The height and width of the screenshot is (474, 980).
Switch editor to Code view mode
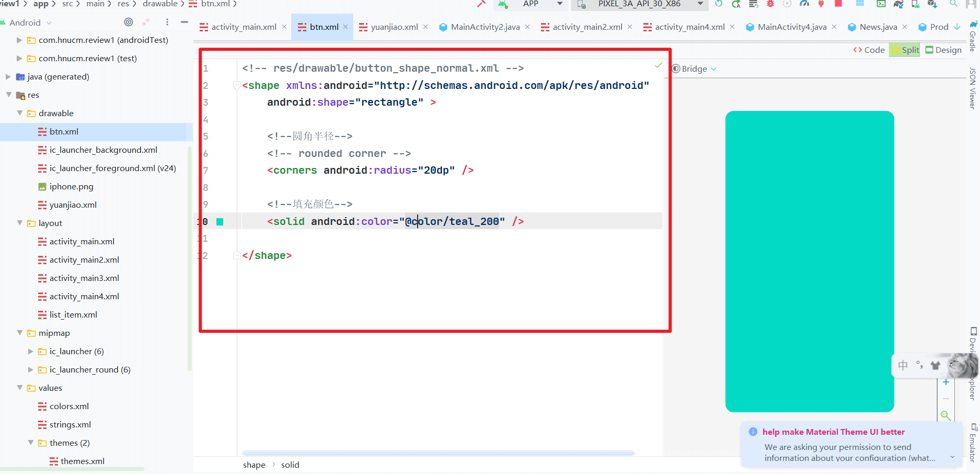(869, 50)
